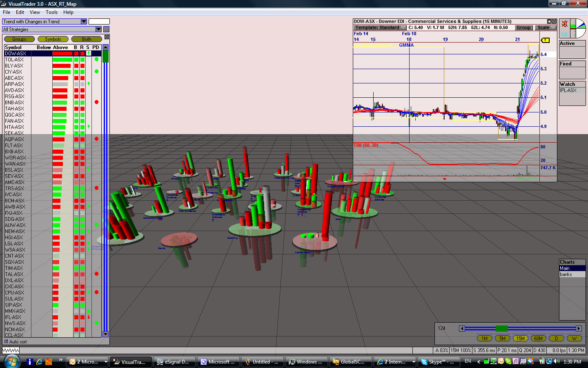
Task: Click the Windows Start orb
Action: point(12,361)
